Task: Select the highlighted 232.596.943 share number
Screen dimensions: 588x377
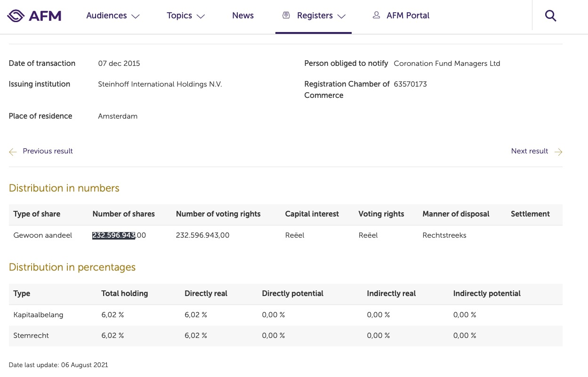Action: (114, 235)
